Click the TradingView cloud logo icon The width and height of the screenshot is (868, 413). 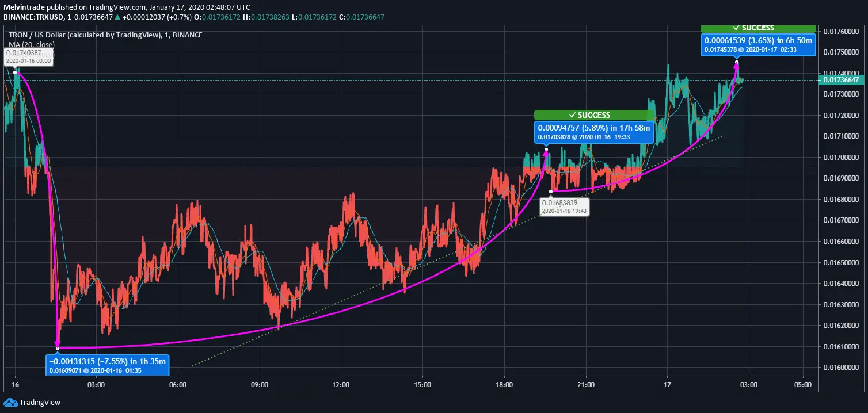pyautogui.click(x=11, y=402)
